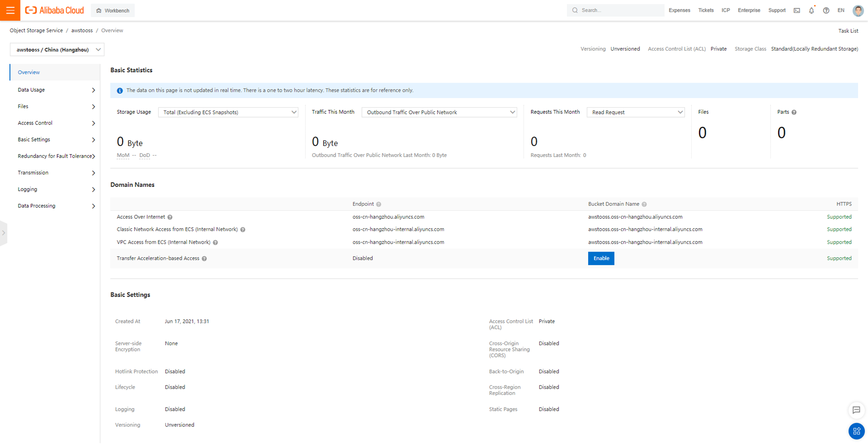The height and width of the screenshot is (446, 868).
Task: Click VPC Access from ECS help icon
Action: click(x=215, y=243)
